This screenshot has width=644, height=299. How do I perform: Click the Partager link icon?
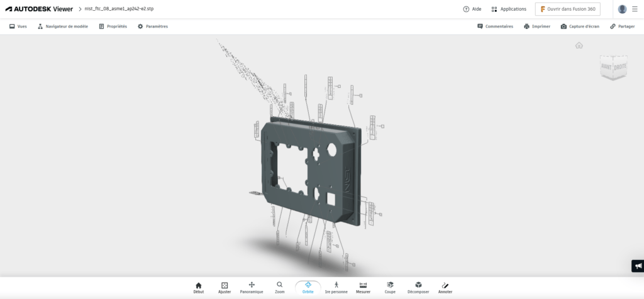pos(613,26)
